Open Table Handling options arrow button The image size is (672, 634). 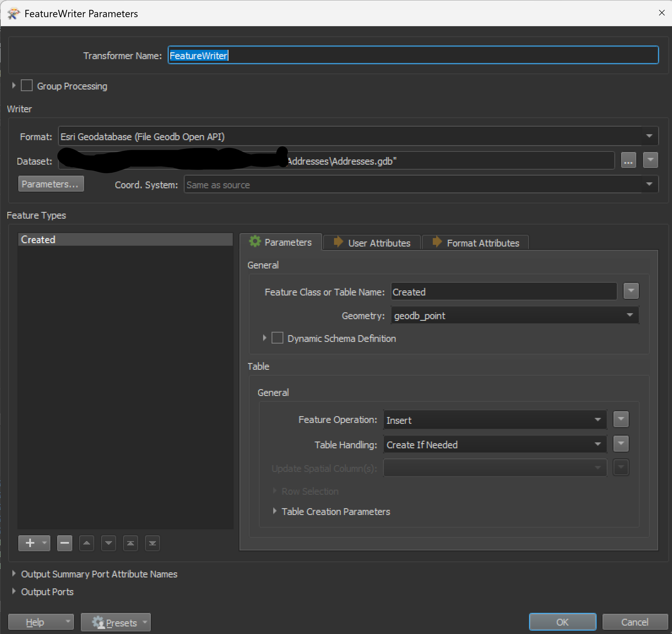tap(621, 444)
